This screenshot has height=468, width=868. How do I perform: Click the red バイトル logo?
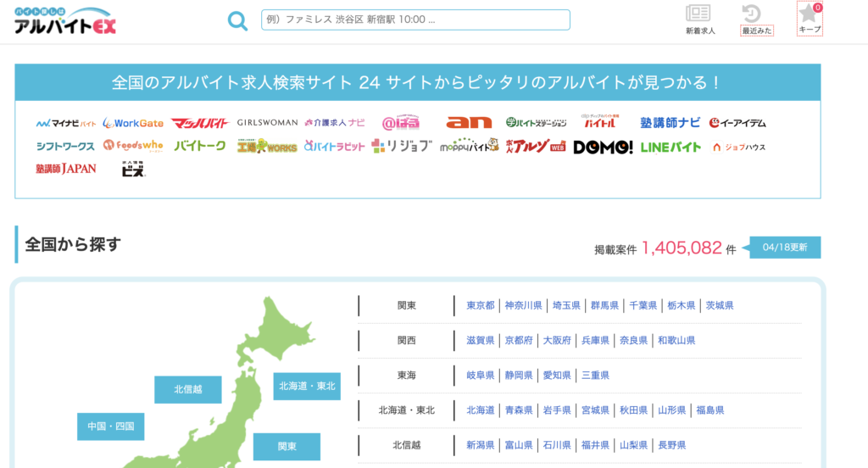(x=600, y=121)
